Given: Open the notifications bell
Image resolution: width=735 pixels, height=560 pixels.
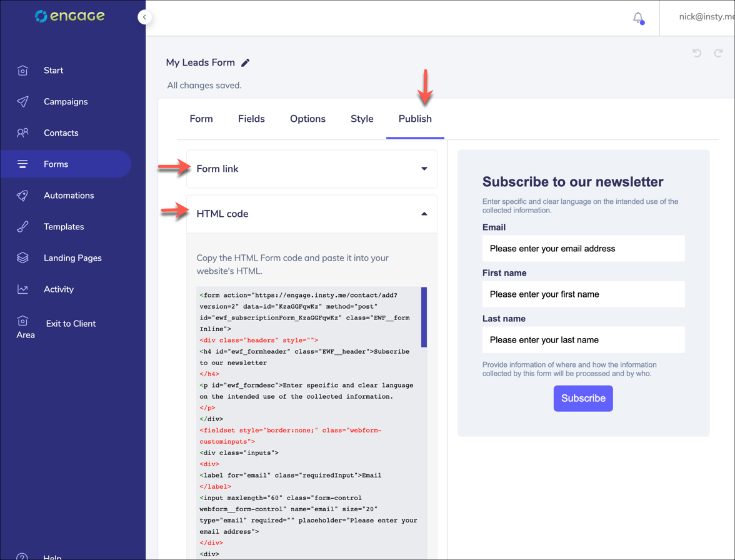Looking at the screenshot, I should (x=638, y=17).
